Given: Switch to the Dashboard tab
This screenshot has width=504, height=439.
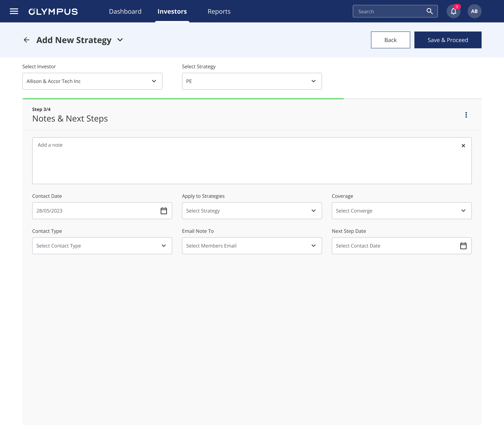Looking at the screenshot, I should [125, 12].
